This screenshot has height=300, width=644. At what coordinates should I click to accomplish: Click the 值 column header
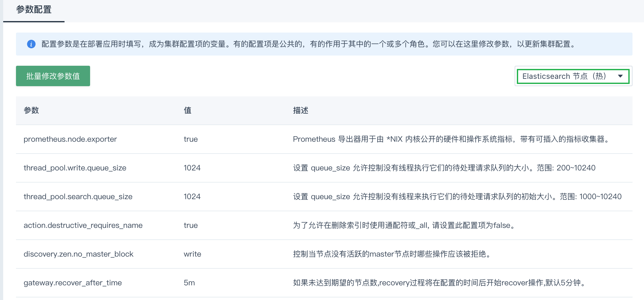188,110
